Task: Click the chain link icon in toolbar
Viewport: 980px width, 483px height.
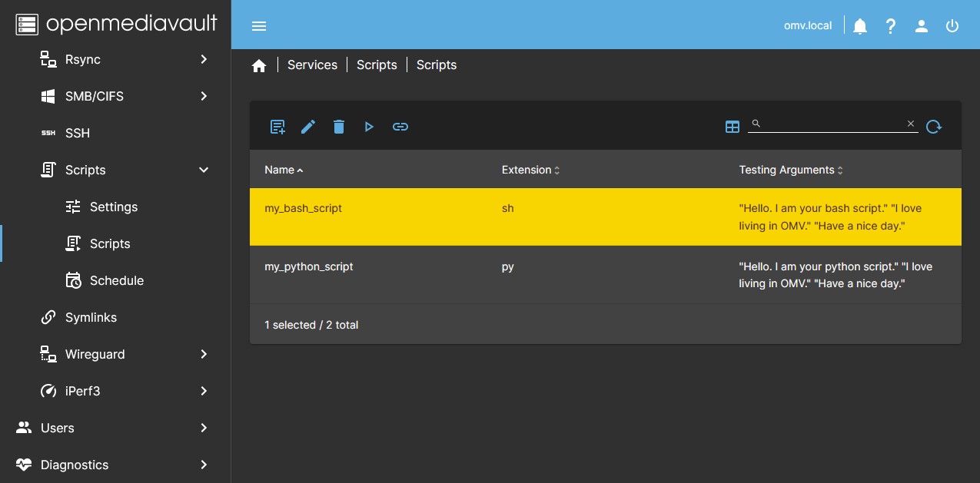Action: coord(400,127)
